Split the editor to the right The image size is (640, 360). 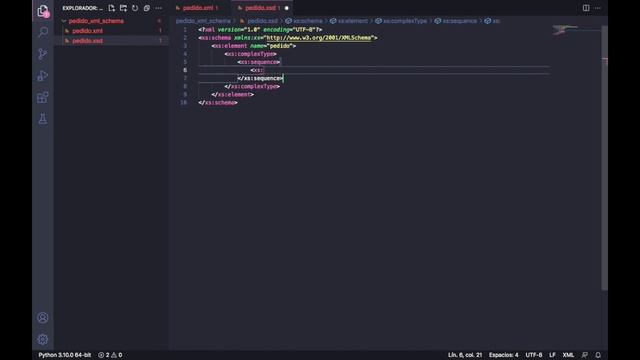coord(586,8)
